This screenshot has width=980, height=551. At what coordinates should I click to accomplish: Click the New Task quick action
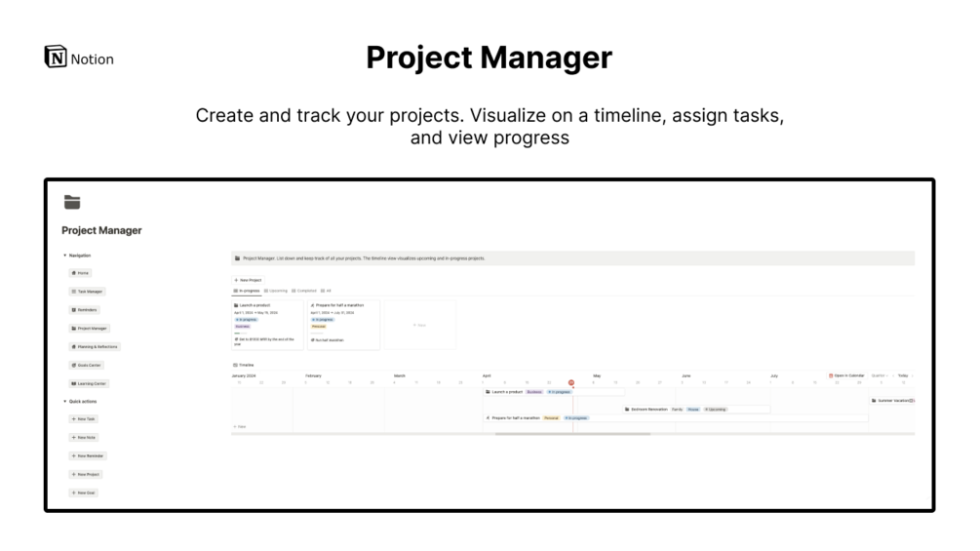click(83, 419)
